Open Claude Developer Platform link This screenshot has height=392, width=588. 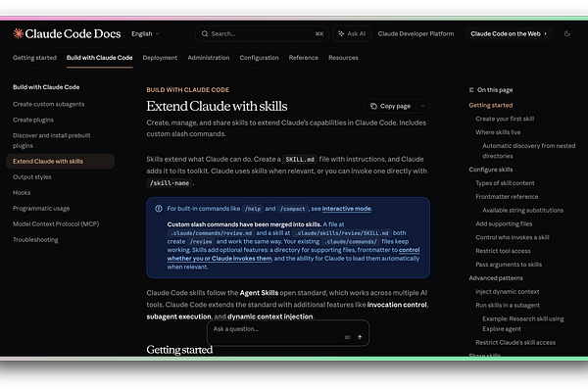pos(416,33)
